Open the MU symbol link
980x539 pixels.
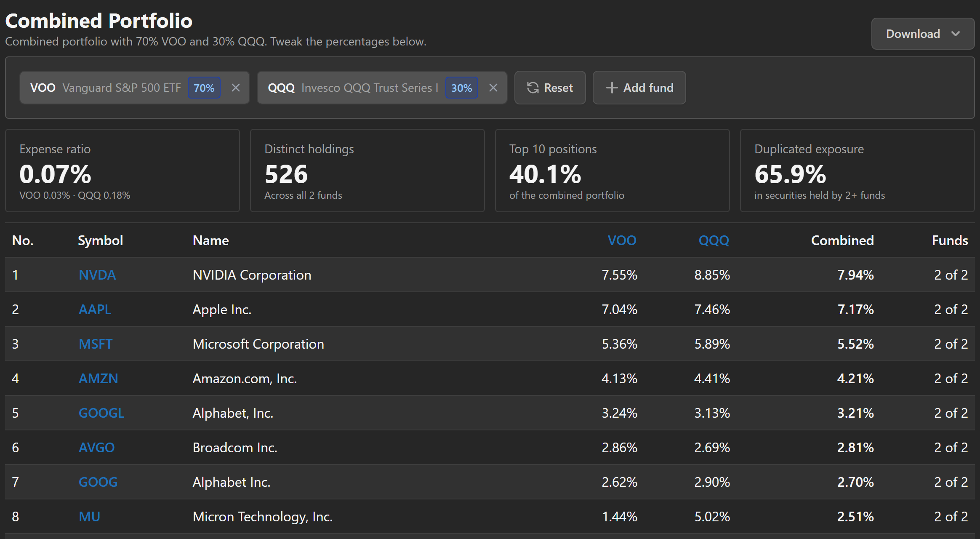pyautogui.click(x=90, y=517)
